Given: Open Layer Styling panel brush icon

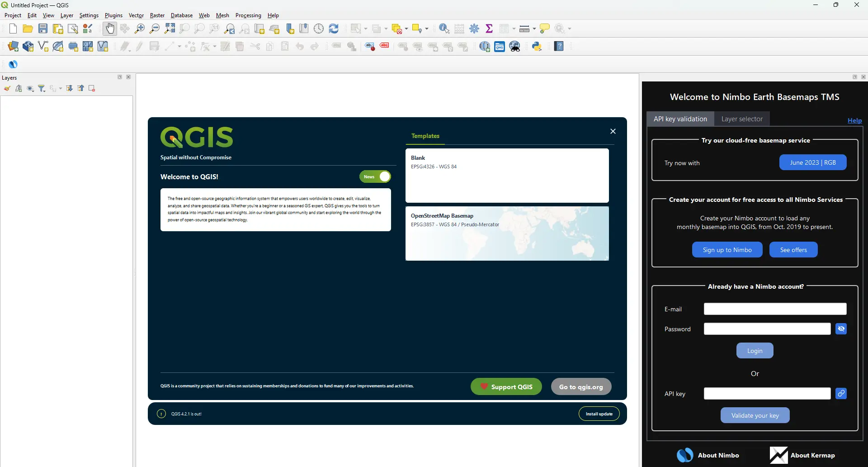Looking at the screenshot, I should 7,88.
